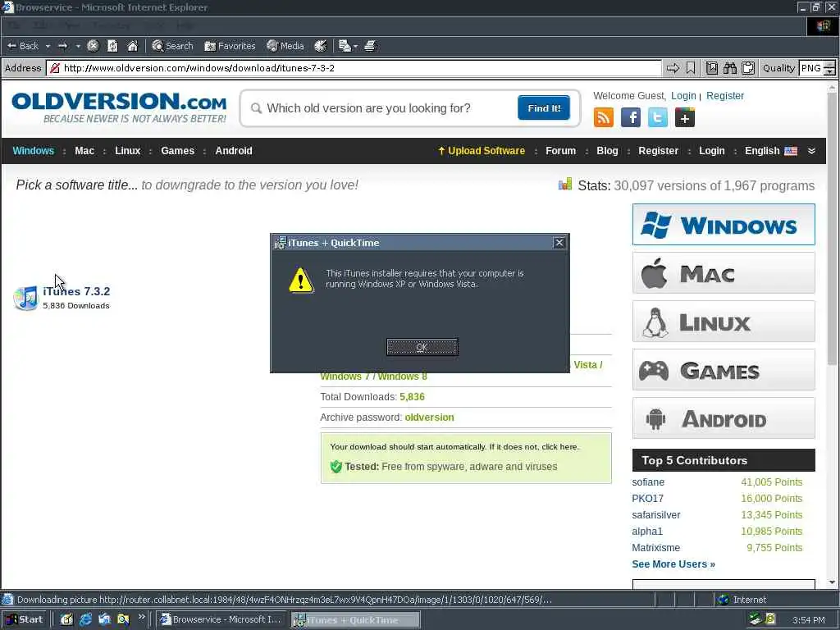
Task: Open the Search pane in toolbar
Action: pyautogui.click(x=172, y=46)
